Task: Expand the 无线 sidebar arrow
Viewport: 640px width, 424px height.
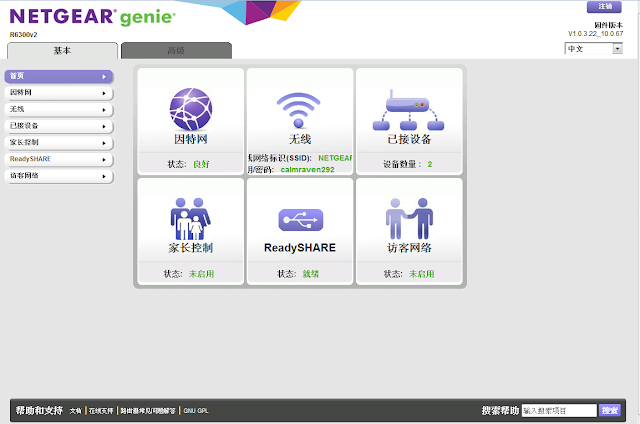Action: point(104,110)
